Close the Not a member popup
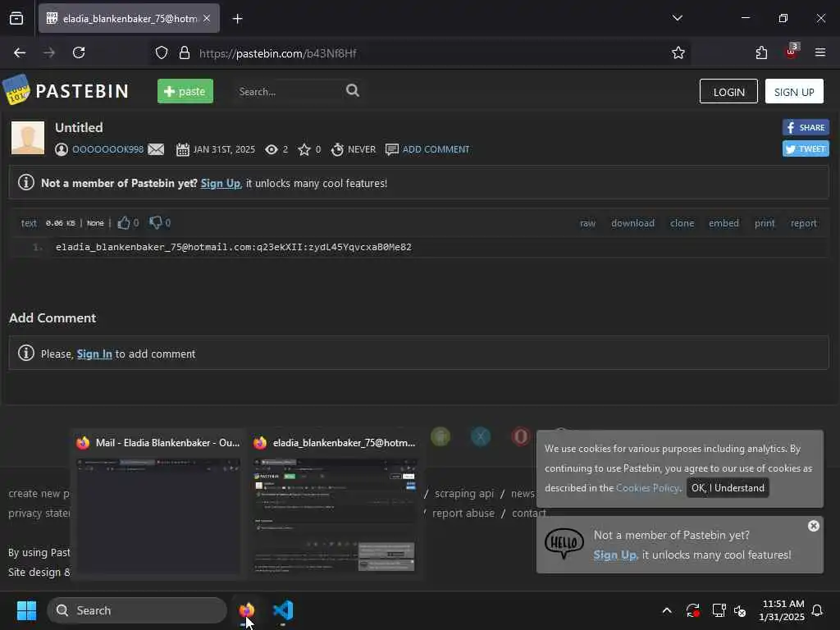840x630 pixels. [813, 526]
